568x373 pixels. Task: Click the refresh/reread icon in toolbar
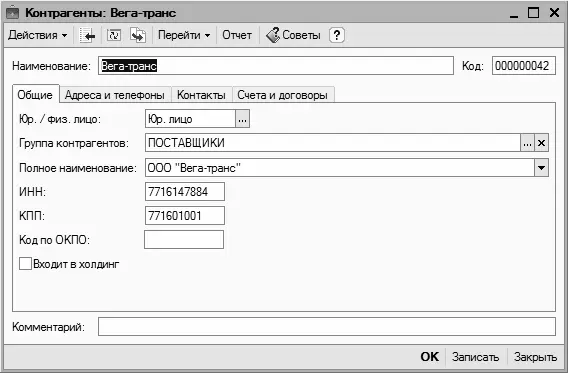click(114, 35)
